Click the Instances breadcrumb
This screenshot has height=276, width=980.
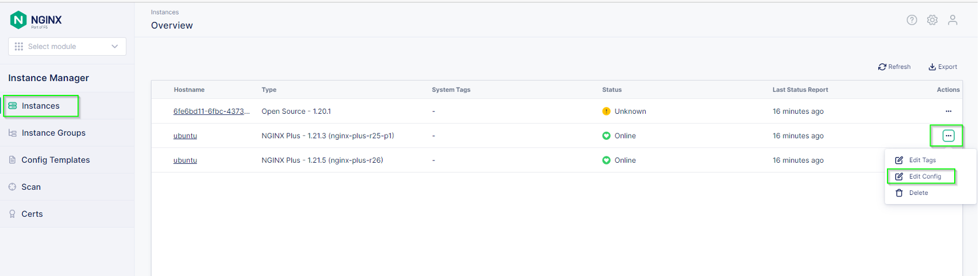click(165, 12)
